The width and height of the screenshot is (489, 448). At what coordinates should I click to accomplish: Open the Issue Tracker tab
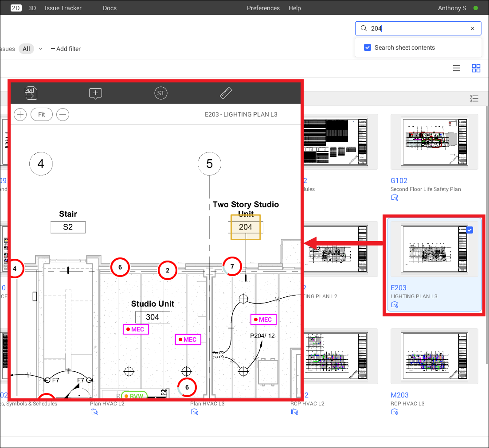pyautogui.click(x=63, y=8)
